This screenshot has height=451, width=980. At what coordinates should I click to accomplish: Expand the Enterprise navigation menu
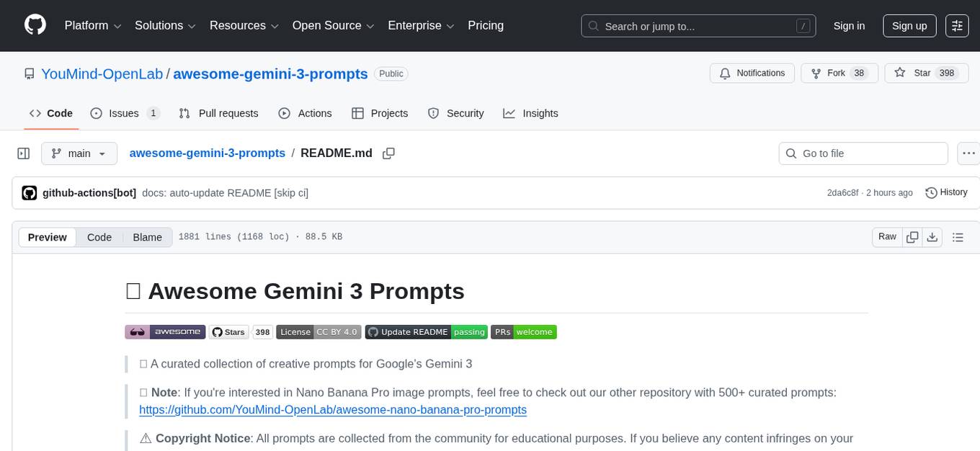421,25
